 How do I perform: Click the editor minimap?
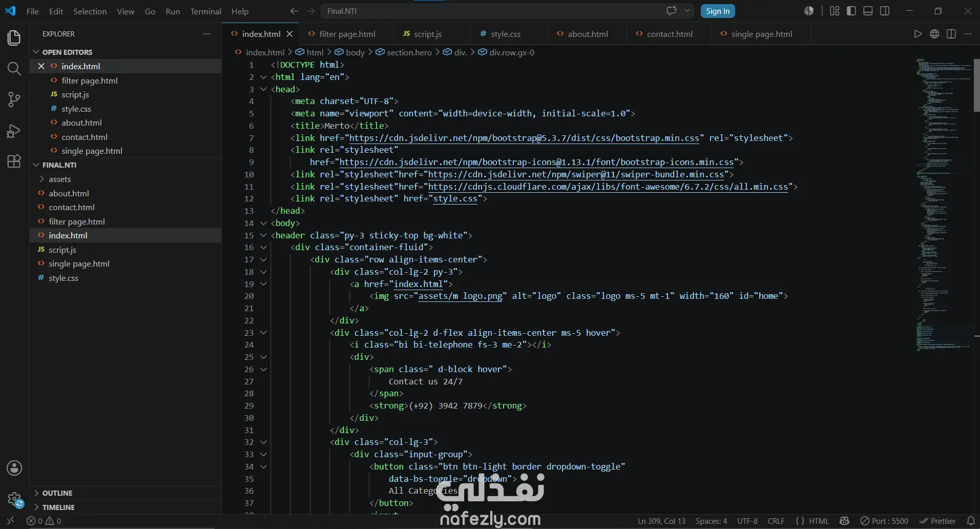click(944, 205)
